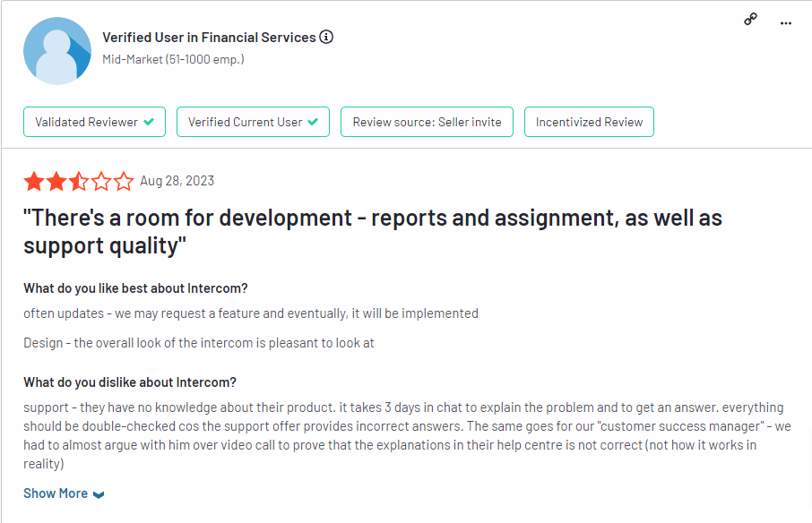Screen dimensions: 812x523
Task: Click the 'support - they have no knowledge' paragraph
Action: click(x=407, y=435)
